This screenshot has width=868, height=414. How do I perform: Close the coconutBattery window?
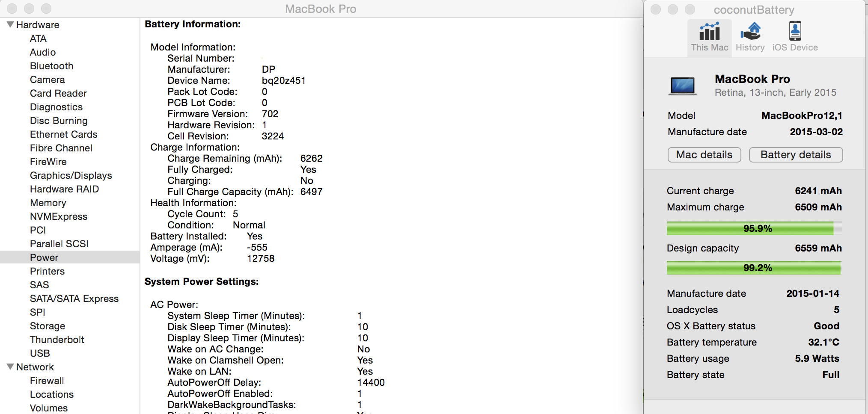click(656, 9)
